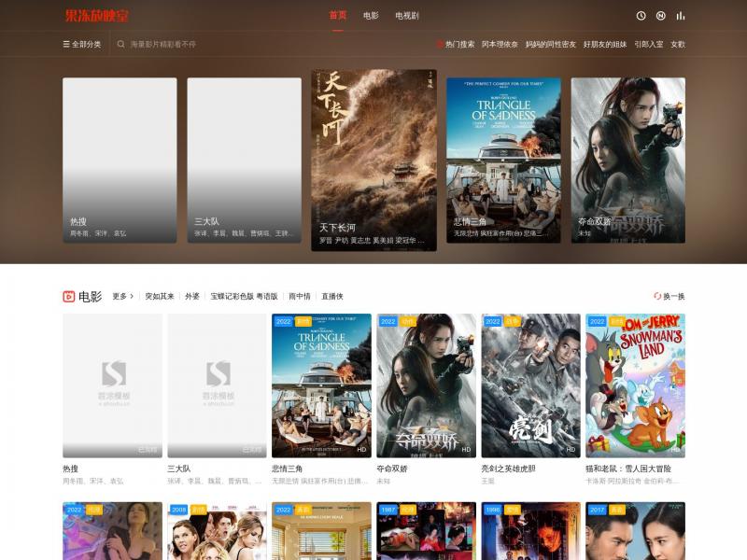The image size is (747, 560).
Task: Search hot keyword 好朋友的姐妹
Action: coord(605,44)
